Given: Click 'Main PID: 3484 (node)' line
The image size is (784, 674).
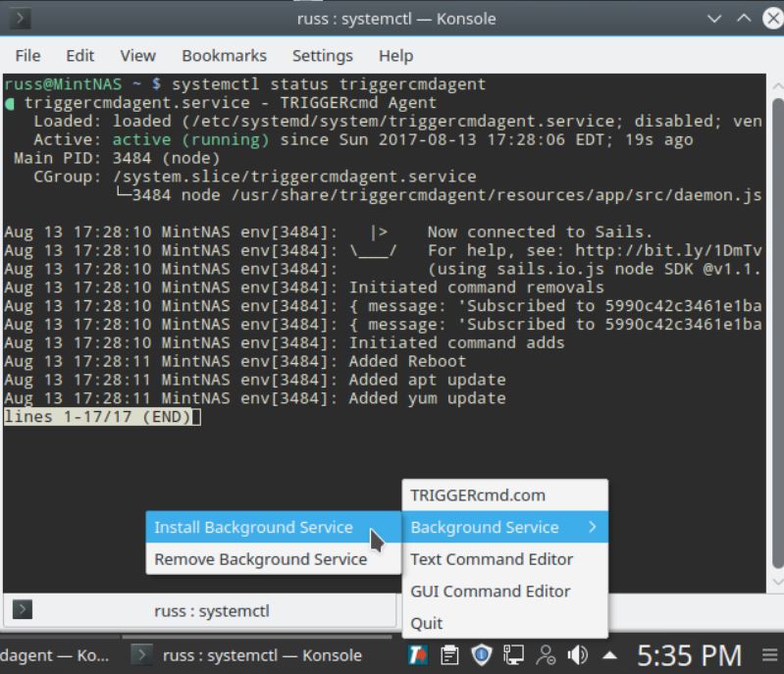Looking at the screenshot, I should [x=117, y=158].
